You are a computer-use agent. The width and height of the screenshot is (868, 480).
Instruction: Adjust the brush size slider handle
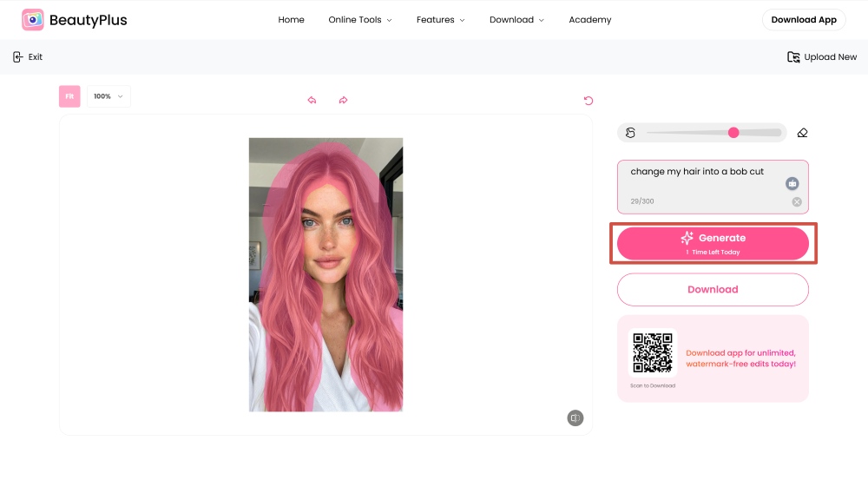(733, 133)
